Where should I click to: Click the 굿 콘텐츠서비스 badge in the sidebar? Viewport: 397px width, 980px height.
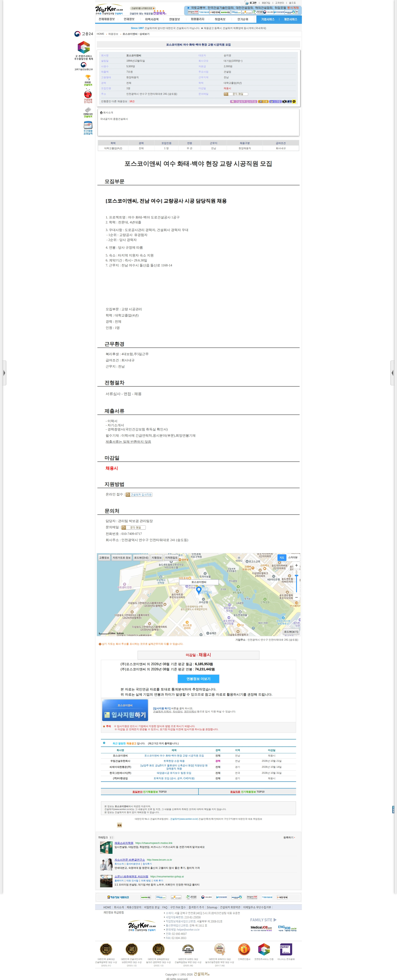click(84, 51)
